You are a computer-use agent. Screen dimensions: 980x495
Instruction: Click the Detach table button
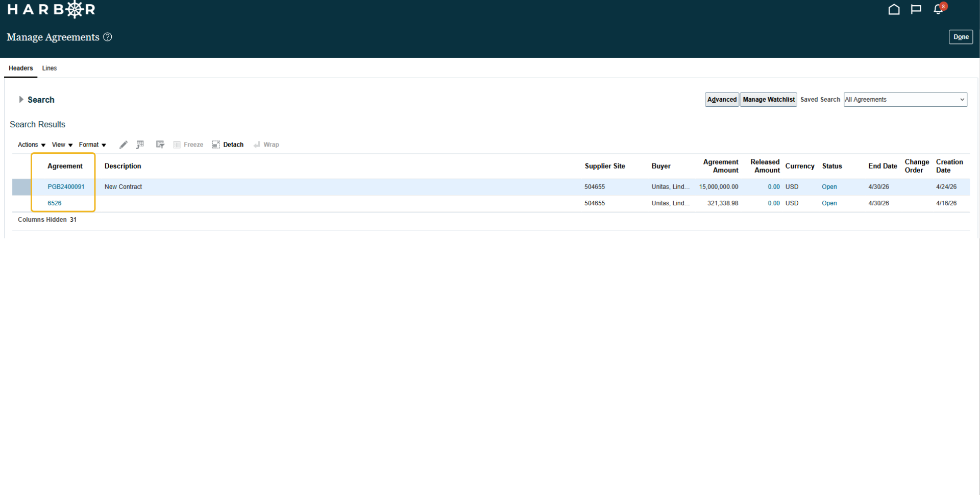(228, 145)
